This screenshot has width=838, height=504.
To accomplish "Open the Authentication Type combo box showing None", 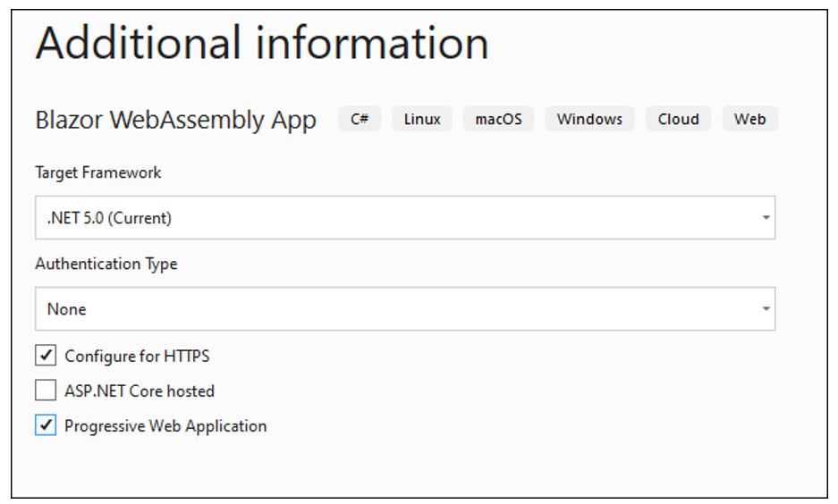I will point(394,309).
